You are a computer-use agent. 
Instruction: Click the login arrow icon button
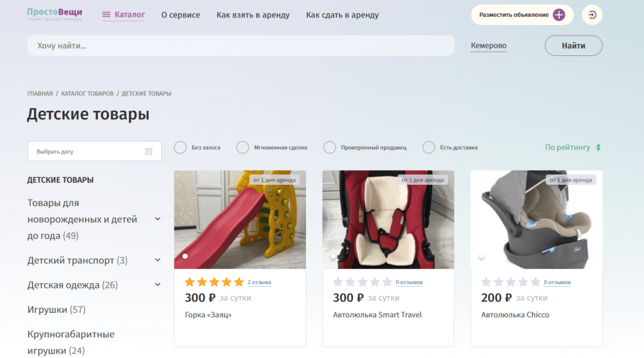(592, 15)
